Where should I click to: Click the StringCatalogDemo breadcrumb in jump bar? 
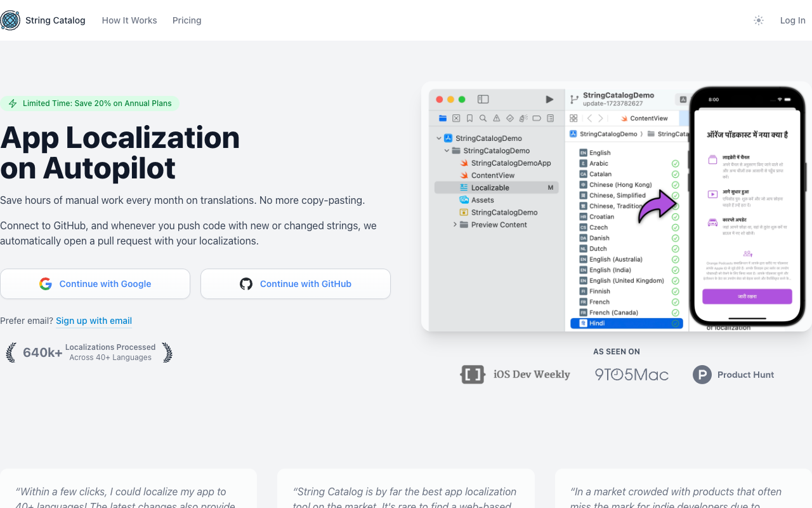[603, 134]
